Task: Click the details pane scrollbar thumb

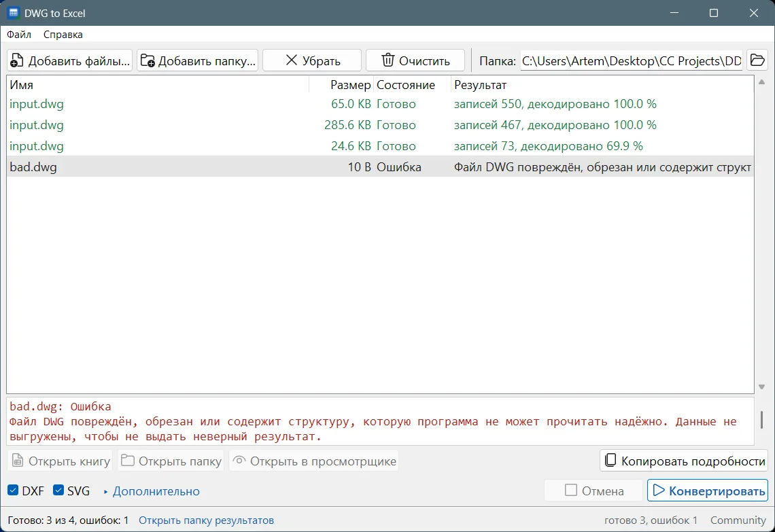Action: point(761,420)
